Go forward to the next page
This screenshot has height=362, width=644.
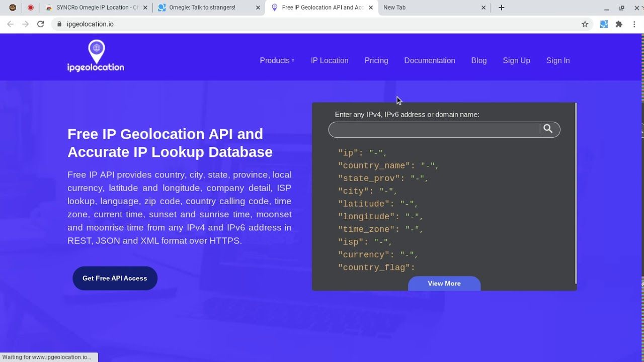pyautogui.click(x=26, y=24)
